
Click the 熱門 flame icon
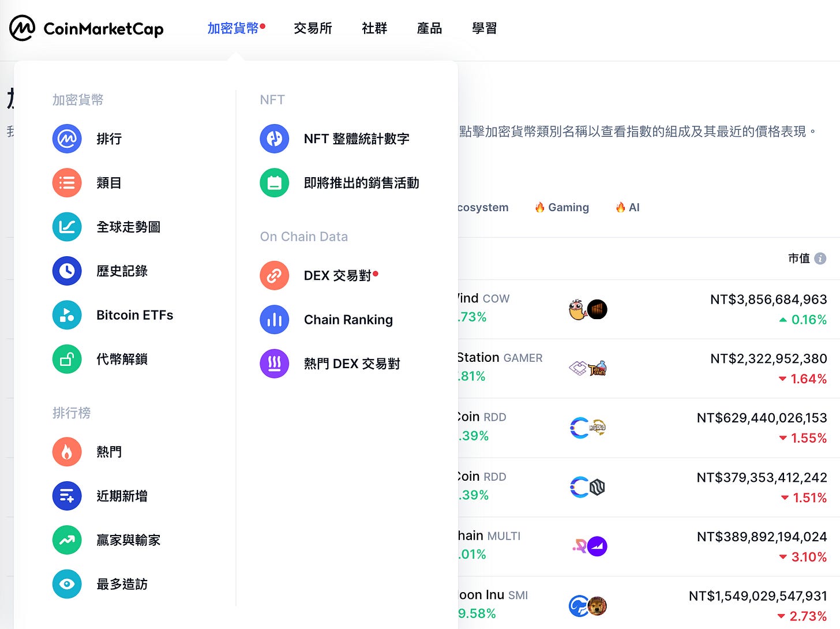point(67,451)
